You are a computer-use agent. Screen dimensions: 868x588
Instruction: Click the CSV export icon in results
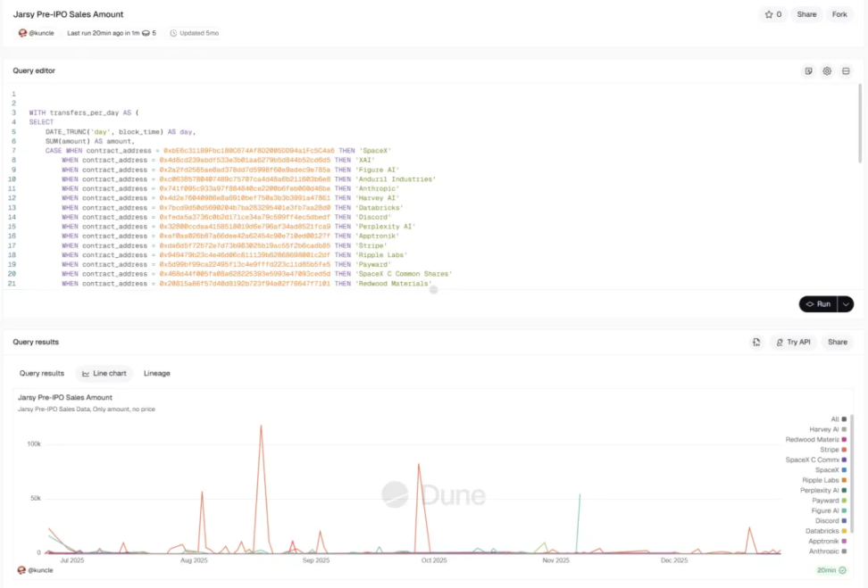(x=756, y=342)
